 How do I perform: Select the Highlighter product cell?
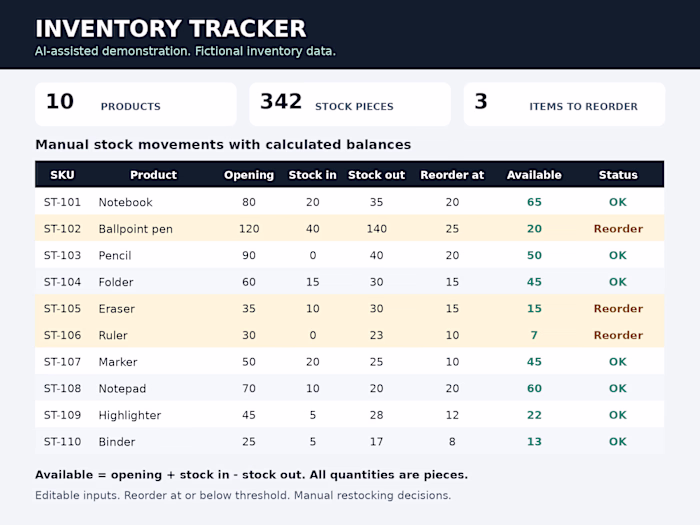coord(130,415)
